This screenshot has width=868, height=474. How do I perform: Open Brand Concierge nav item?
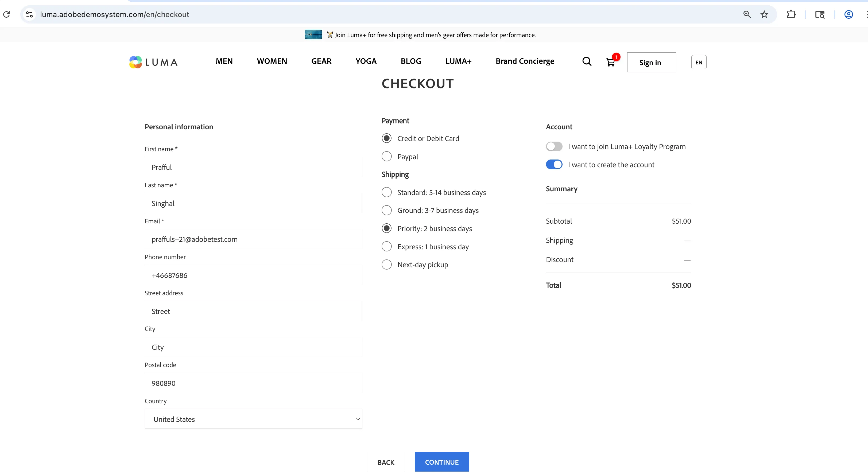525,61
